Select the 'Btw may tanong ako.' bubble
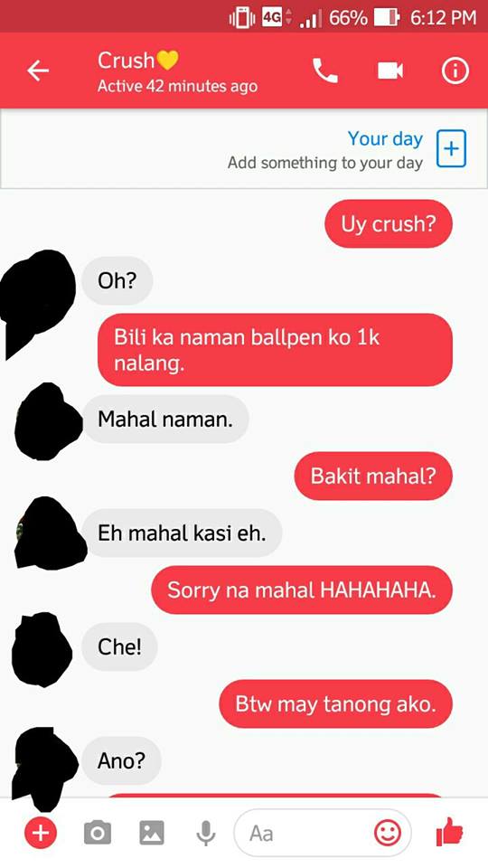Image resolution: width=488 pixels, height=868 pixels. tap(336, 703)
